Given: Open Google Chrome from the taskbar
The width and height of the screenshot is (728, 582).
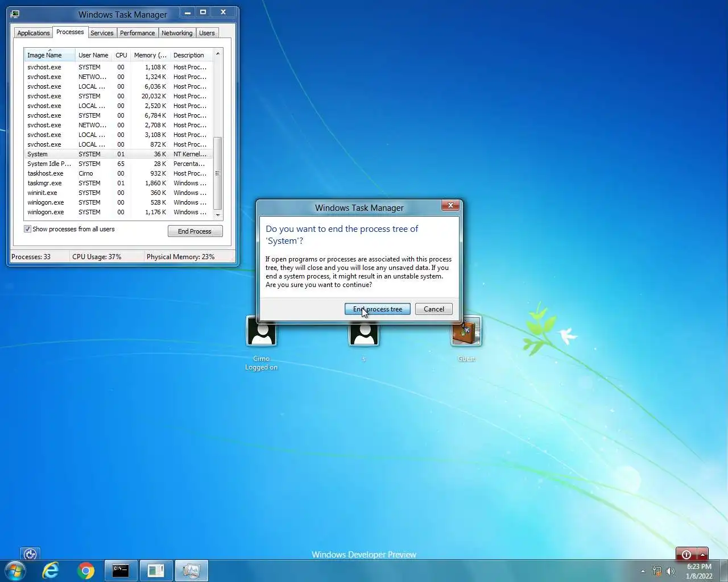Looking at the screenshot, I should [x=86, y=571].
